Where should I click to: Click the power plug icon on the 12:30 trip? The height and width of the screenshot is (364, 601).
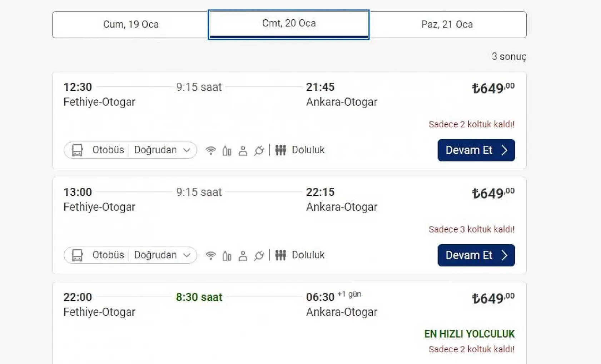[x=259, y=150]
